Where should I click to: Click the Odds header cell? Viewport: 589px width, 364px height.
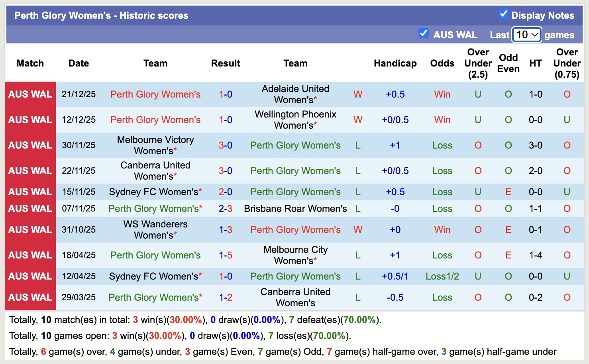pyautogui.click(x=442, y=63)
